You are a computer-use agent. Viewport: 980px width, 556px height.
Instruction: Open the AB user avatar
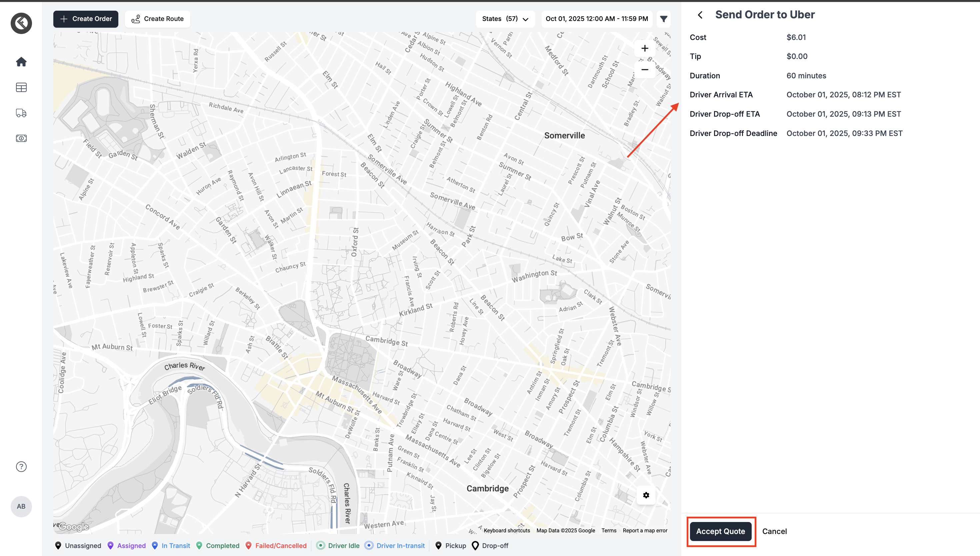(21, 506)
